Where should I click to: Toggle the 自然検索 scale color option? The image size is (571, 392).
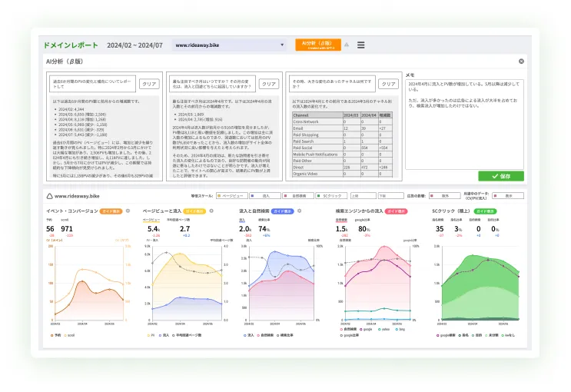298,196
